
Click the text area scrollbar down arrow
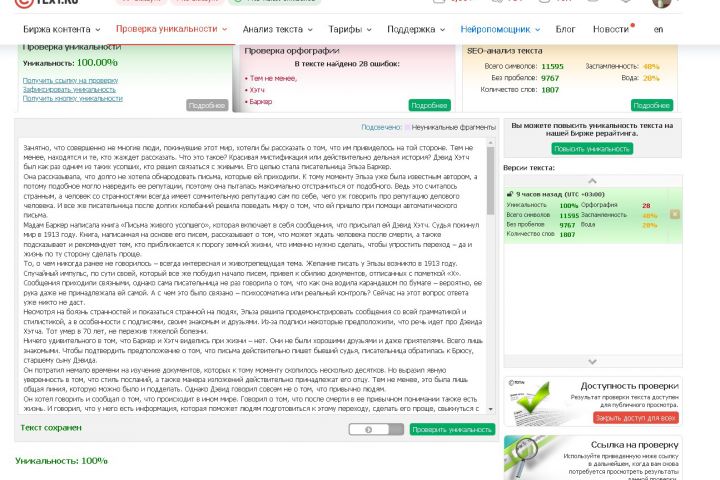tap(490, 409)
